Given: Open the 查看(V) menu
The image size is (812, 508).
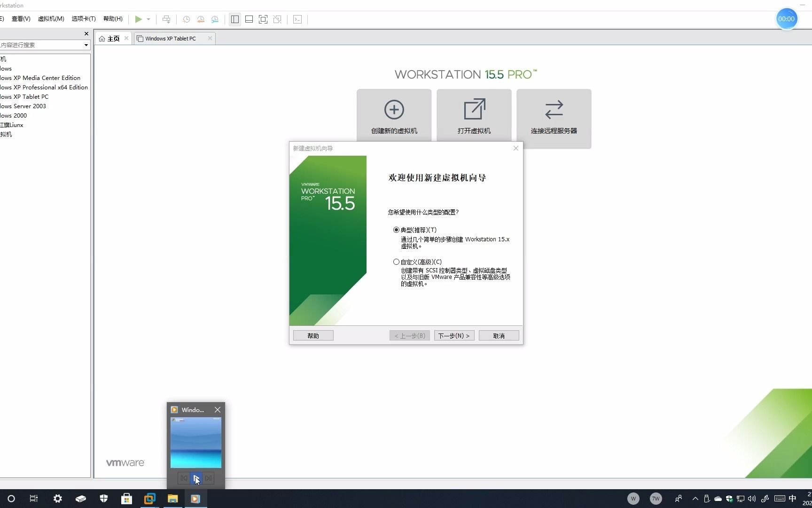Looking at the screenshot, I should pos(21,19).
